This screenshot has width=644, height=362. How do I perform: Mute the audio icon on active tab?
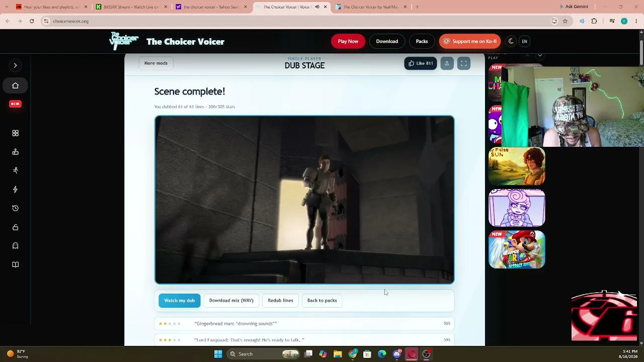(x=317, y=7)
